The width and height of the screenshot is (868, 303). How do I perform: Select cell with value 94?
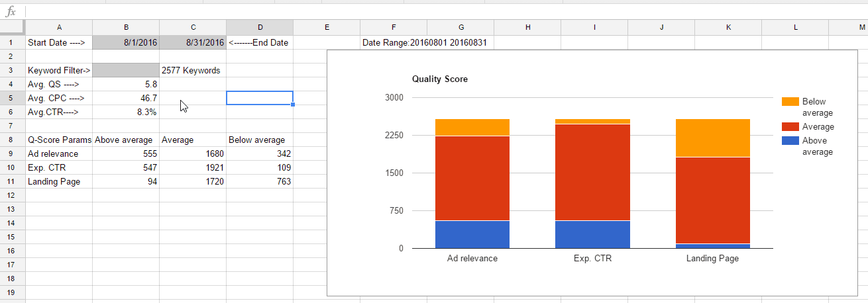(126, 181)
